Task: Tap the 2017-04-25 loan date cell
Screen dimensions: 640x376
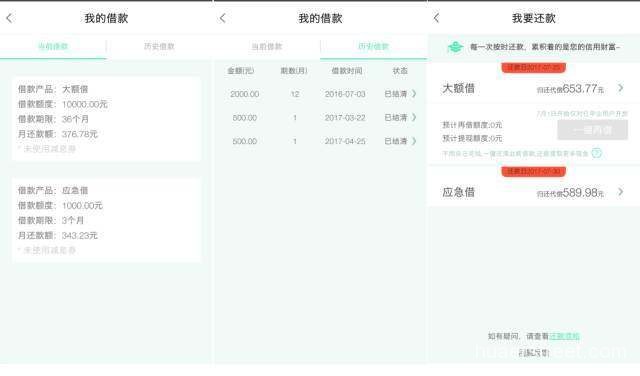Action: (x=345, y=141)
